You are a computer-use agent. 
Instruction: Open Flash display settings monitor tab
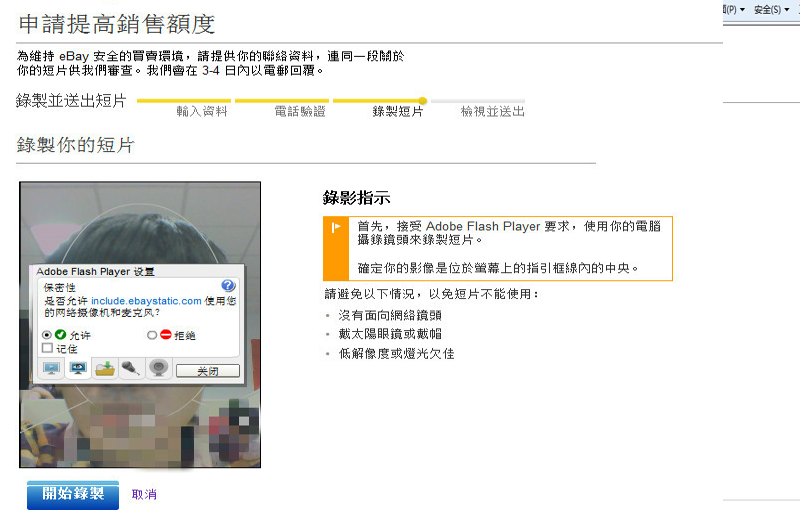tap(51, 368)
